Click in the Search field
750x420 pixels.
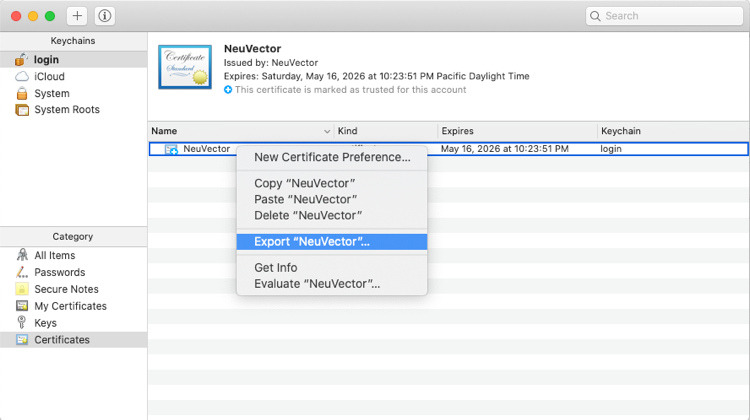670,16
